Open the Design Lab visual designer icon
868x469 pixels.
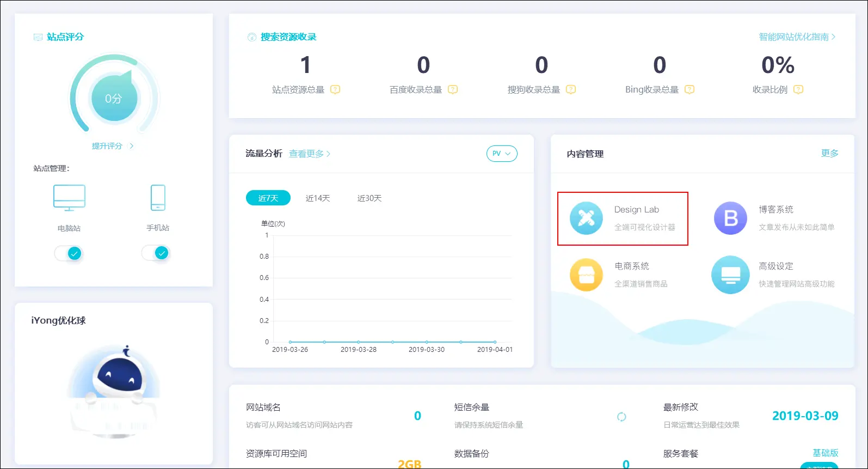(x=586, y=218)
